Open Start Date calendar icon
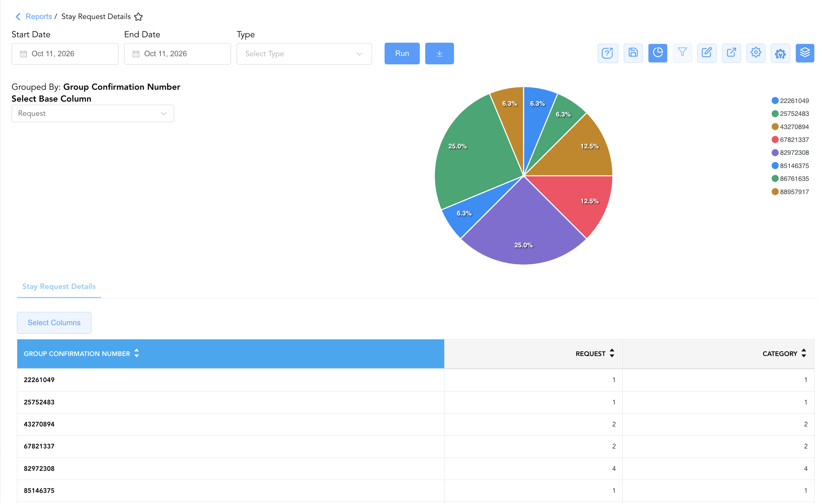The width and height of the screenshot is (822, 504). coord(23,54)
